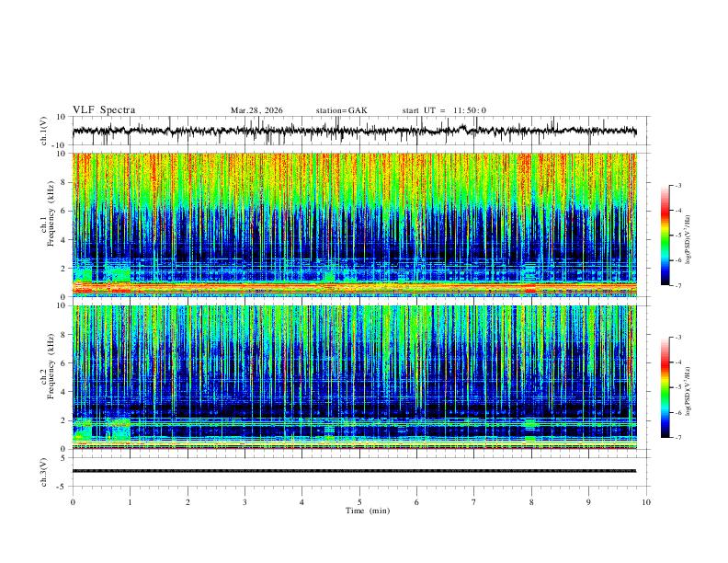
Task: Click the ch.2 spectrogram panel
Action: pyautogui.click(x=354, y=377)
